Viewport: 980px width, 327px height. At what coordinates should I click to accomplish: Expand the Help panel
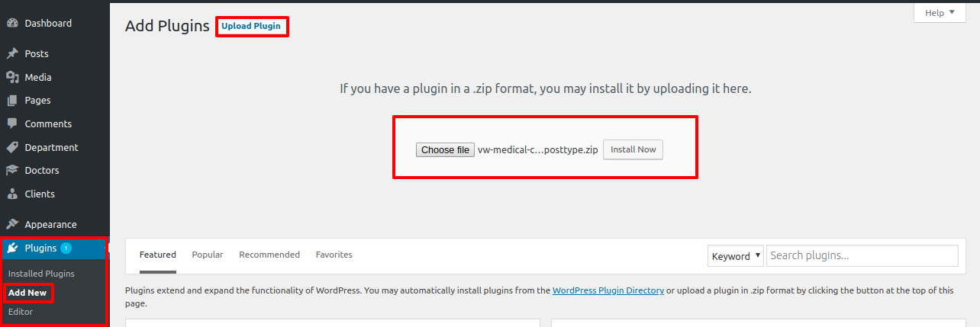tap(939, 13)
